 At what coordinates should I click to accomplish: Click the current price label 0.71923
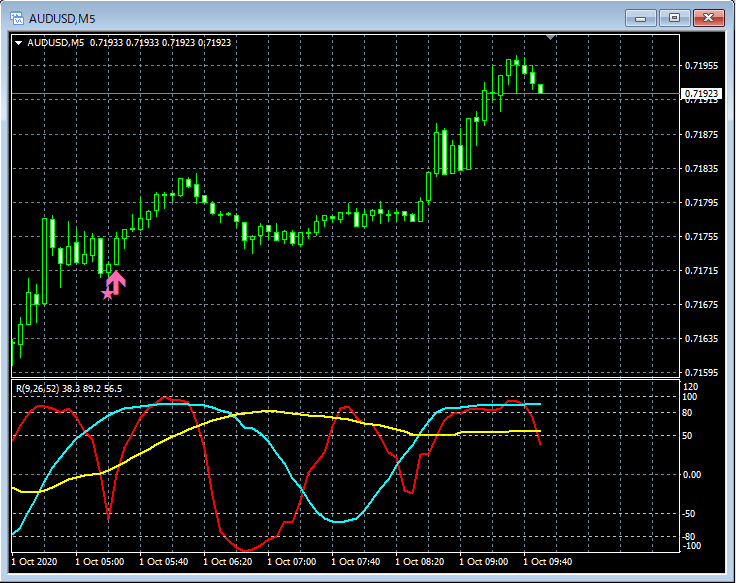point(701,93)
